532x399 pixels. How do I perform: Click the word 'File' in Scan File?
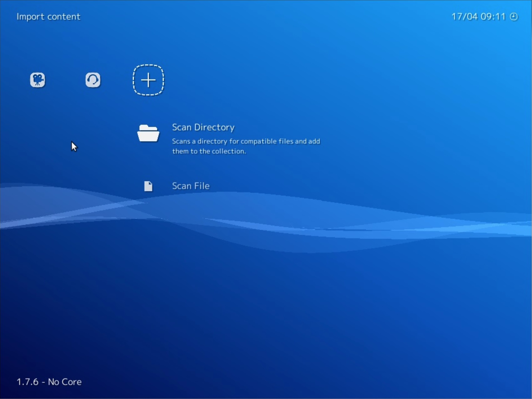[202, 186]
